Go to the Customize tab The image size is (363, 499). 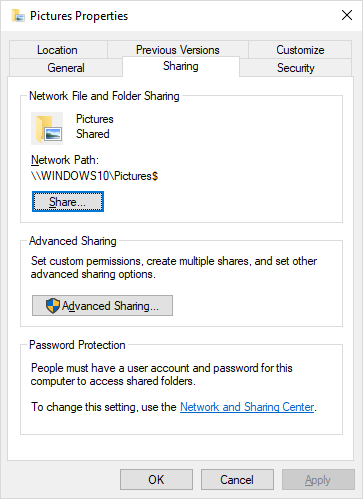click(300, 50)
